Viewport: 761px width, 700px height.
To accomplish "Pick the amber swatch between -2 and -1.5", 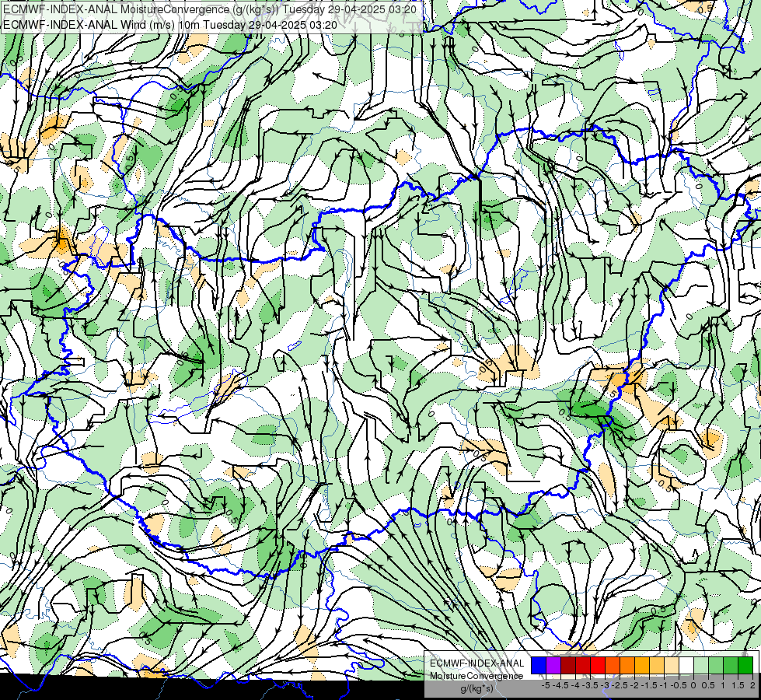I will (x=642, y=665).
